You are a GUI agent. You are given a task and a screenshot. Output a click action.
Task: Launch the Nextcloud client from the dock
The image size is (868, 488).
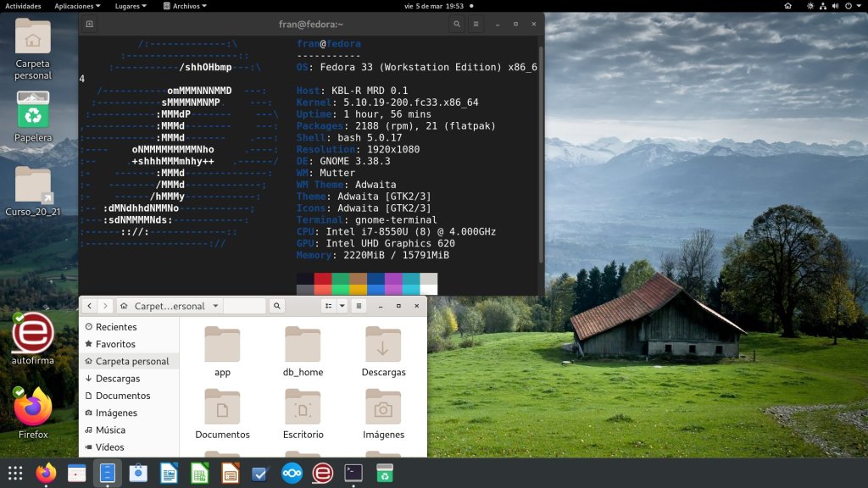click(x=292, y=473)
